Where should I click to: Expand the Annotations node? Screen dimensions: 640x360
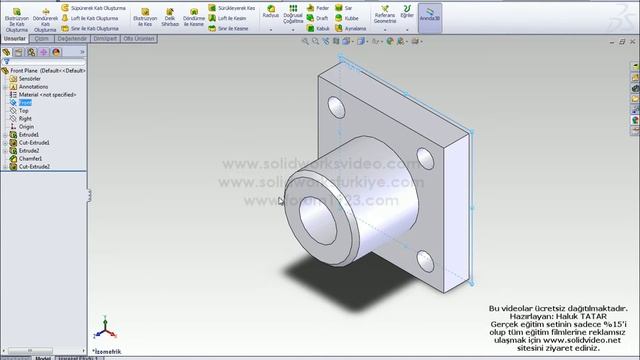click(5, 87)
